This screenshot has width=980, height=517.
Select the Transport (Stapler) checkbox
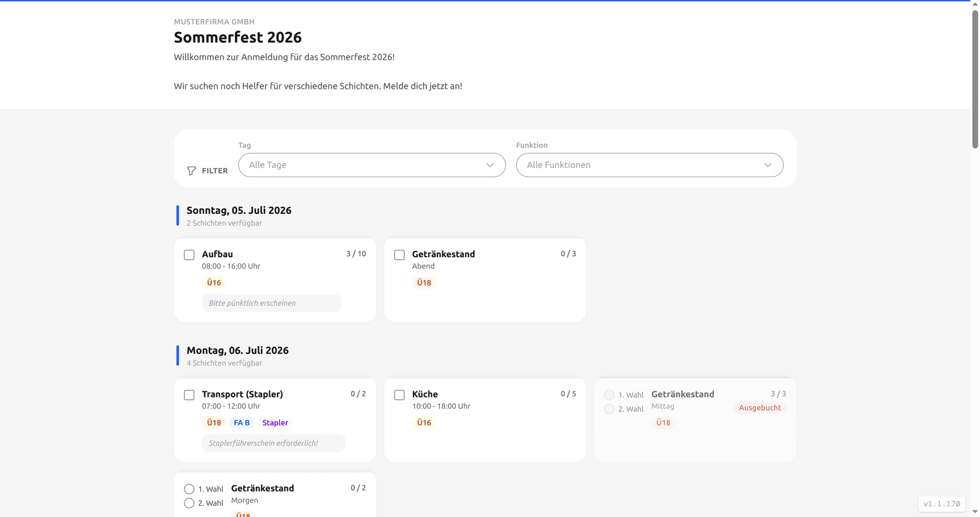189,395
